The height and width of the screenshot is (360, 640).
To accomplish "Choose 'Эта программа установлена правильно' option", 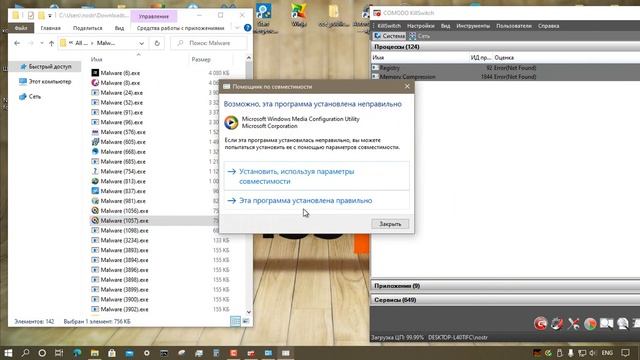I will click(x=316, y=200).
